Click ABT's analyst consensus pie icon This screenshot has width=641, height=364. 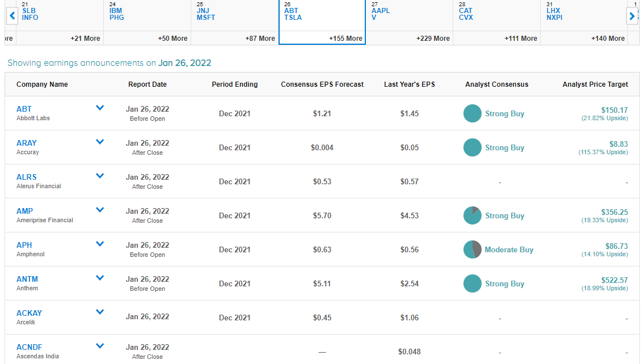[x=472, y=113]
